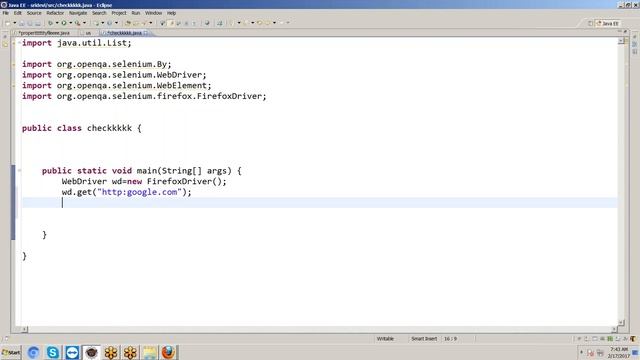Click the Debug toolbar icon
The width and height of the screenshot is (640, 360).
[50, 23]
